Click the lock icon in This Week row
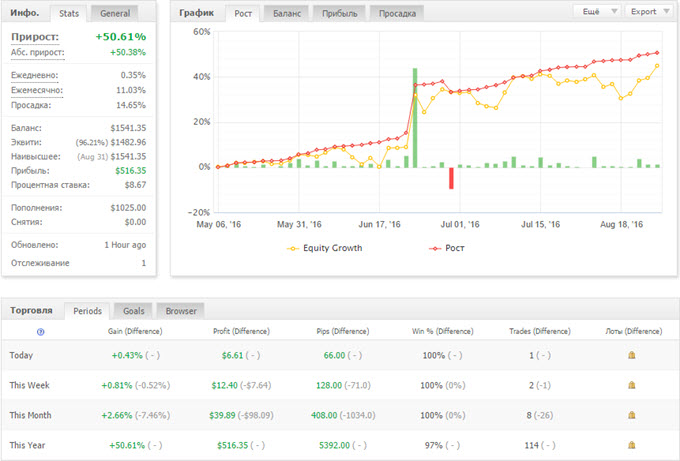680x461 pixels. (x=631, y=385)
